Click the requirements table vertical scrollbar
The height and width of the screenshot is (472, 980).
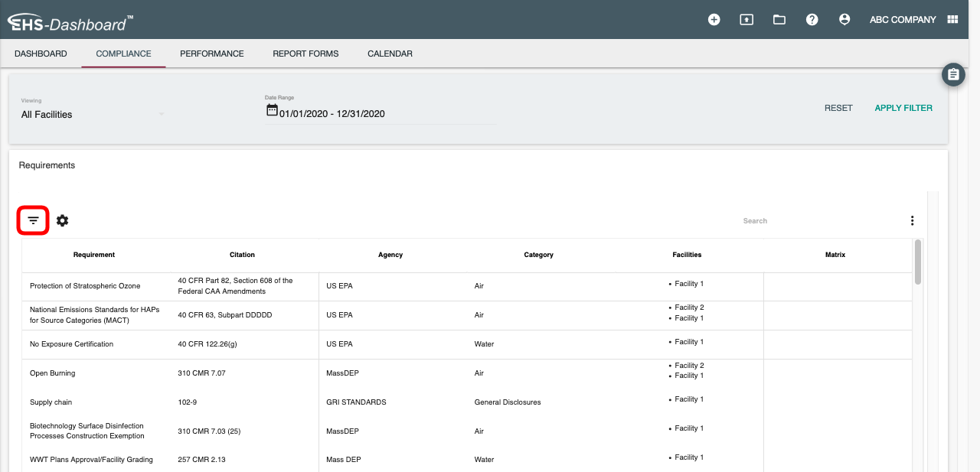click(x=918, y=262)
